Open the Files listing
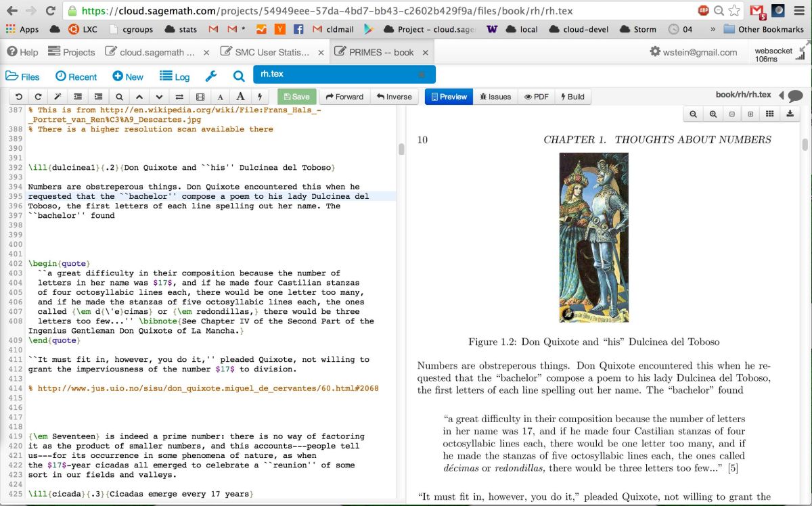Image resolution: width=812 pixels, height=506 pixels. pos(22,76)
